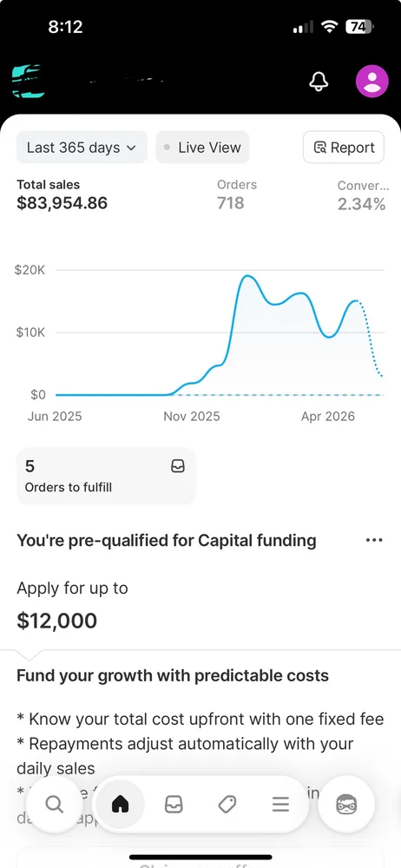
Task: Toggle Live View
Action: (x=203, y=148)
